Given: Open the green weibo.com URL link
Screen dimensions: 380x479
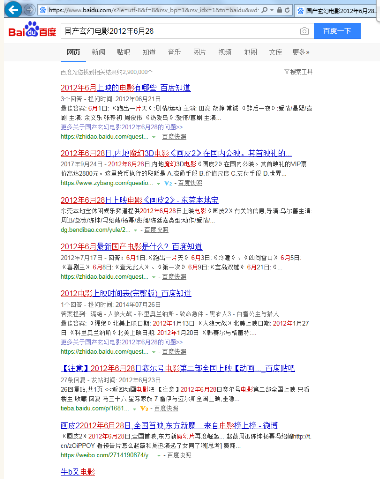Looking at the screenshot, I should tap(105, 455).
